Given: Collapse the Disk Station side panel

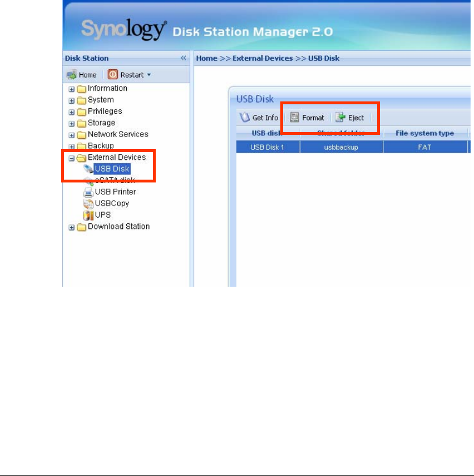Looking at the screenshot, I should click(x=183, y=58).
